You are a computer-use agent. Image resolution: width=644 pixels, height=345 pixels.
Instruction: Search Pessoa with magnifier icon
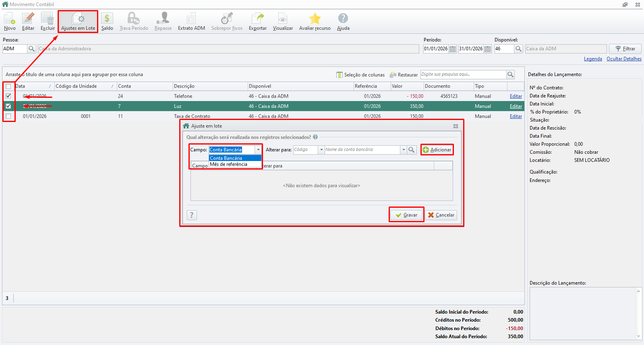click(x=32, y=49)
